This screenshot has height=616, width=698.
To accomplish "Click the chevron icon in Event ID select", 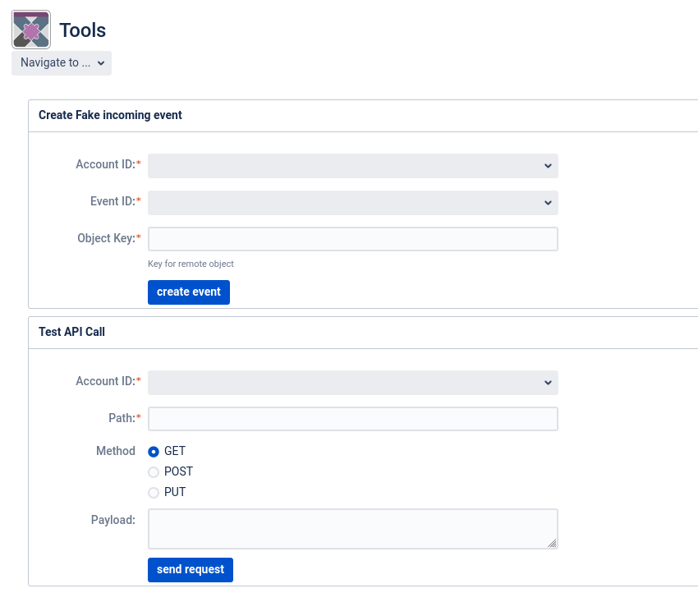I will click(x=548, y=203).
